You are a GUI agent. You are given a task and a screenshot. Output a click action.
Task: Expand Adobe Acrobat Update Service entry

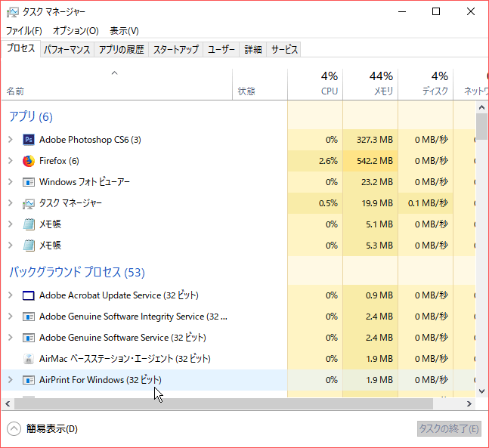(11, 295)
